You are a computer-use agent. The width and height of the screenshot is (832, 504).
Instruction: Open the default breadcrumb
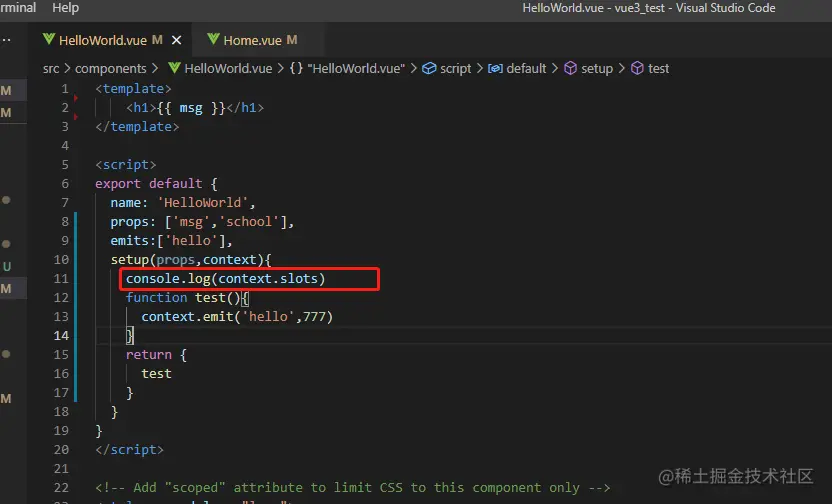pos(526,69)
